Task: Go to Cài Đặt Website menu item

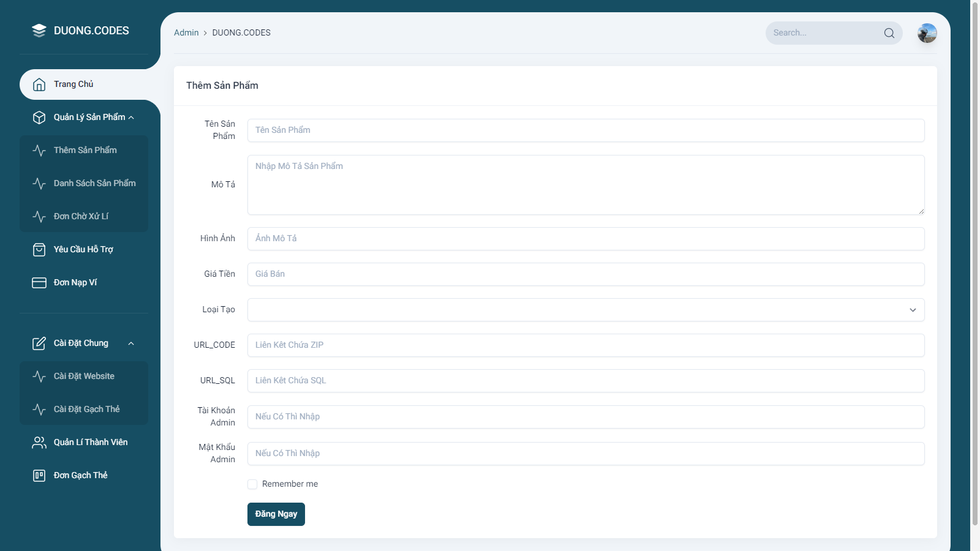Action: [x=84, y=377]
